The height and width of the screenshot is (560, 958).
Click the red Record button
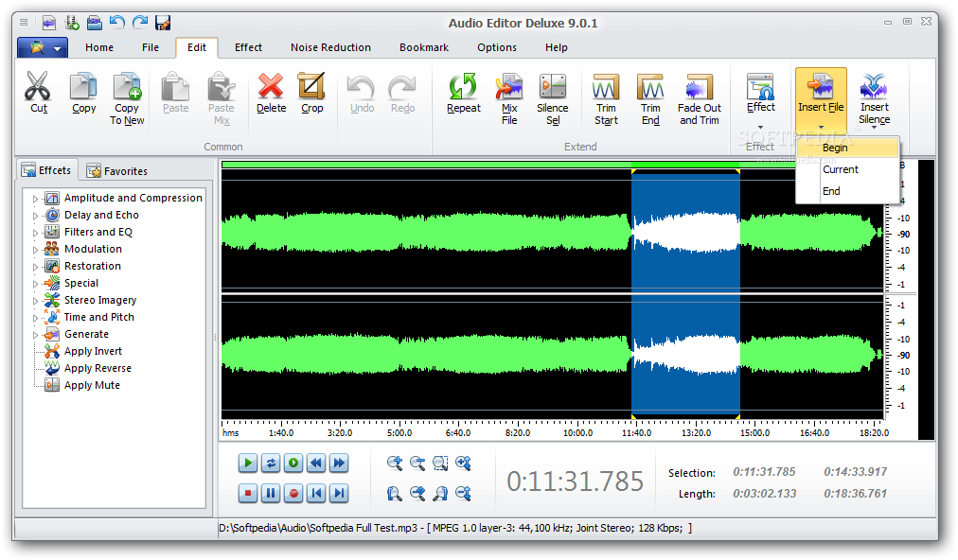point(293,493)
